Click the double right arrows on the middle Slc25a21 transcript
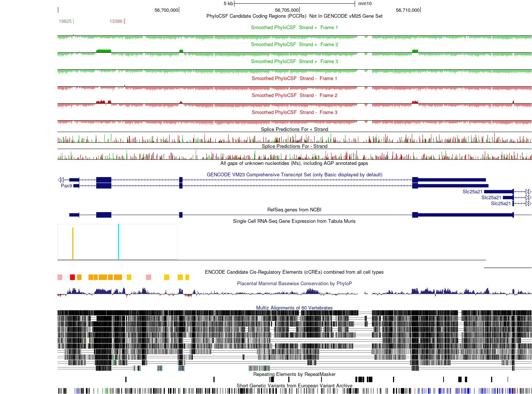Screen dimensions: 532x394 529,197
